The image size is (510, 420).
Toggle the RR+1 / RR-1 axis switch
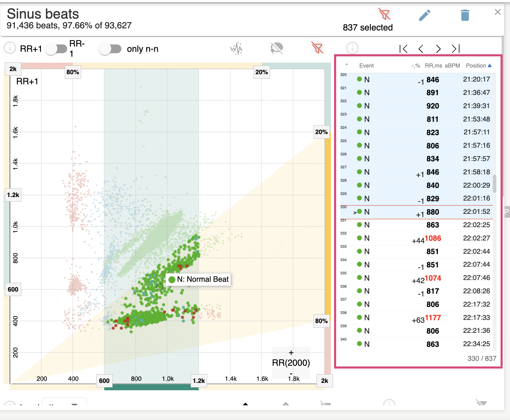[57, 49]
